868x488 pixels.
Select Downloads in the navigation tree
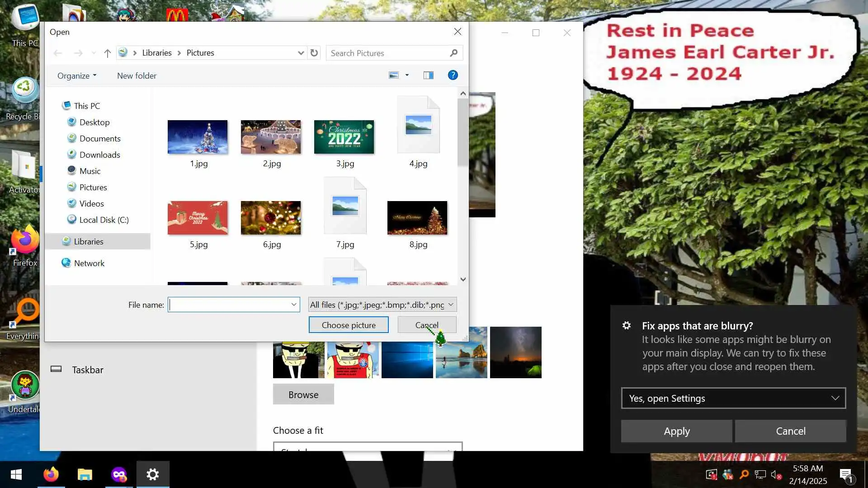point(99,155)
